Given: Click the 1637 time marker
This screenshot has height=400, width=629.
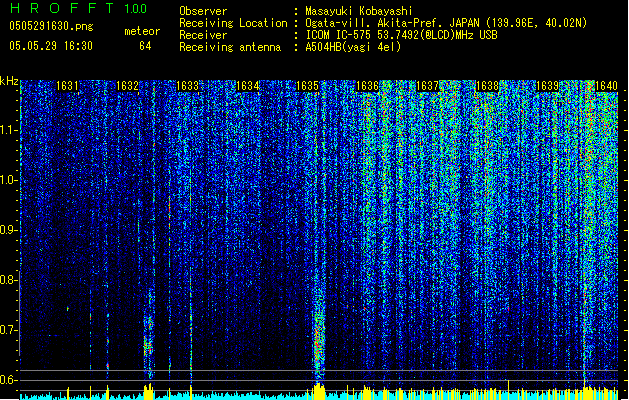Looking at the screenshot, I should [x=427, y=86].
